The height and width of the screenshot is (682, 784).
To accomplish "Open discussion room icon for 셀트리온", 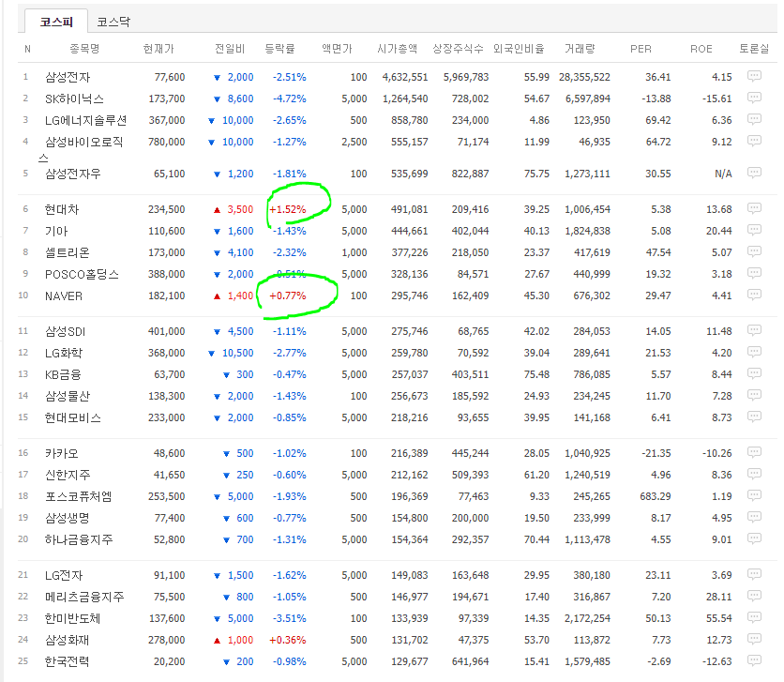I will click(754, 251).
